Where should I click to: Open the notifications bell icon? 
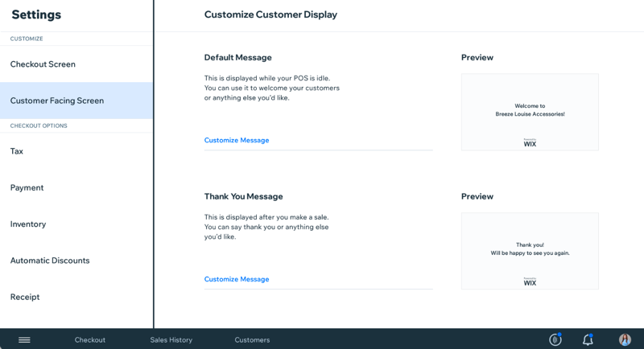[588, 339]
